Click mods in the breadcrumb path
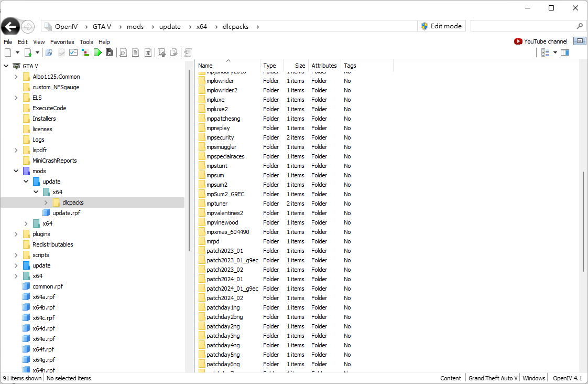Image resolution: width=588 pixels, height=384 pixels. (135, 27)
